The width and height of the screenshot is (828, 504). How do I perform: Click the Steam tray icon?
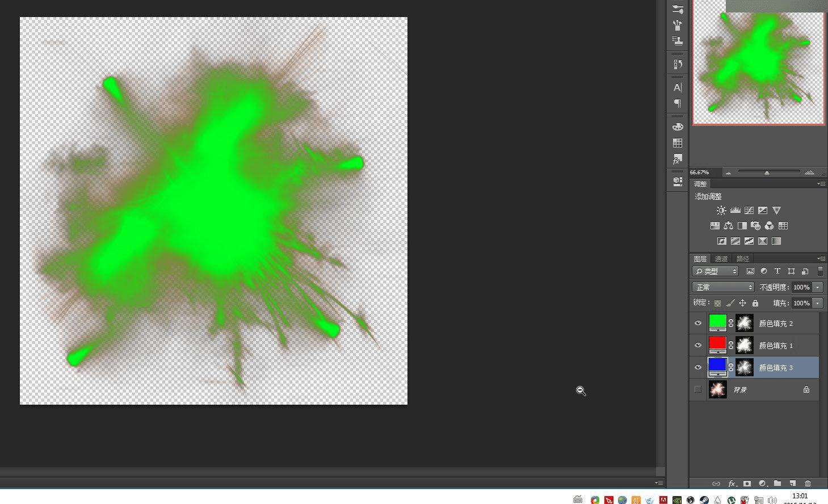(704, 500)
